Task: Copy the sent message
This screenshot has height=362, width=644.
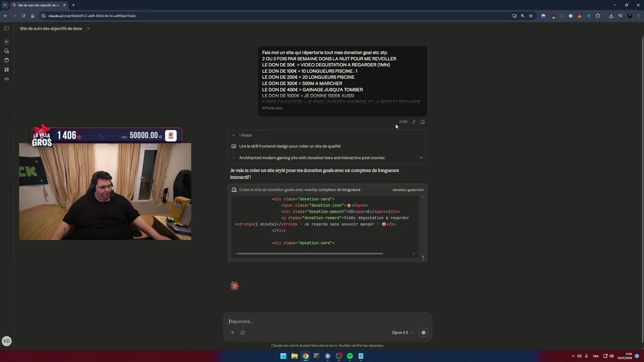Action: (x=422, y=122)
